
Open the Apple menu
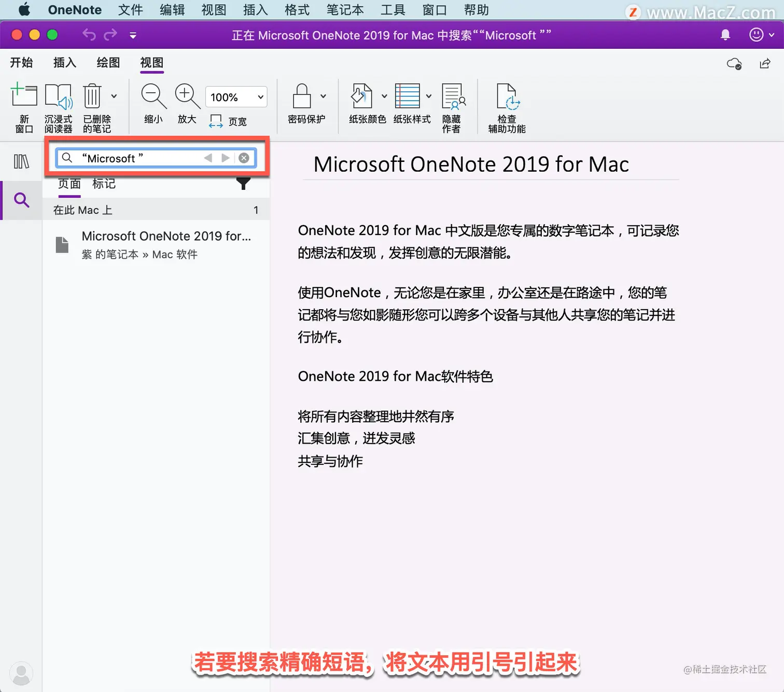tap(24, 9)
